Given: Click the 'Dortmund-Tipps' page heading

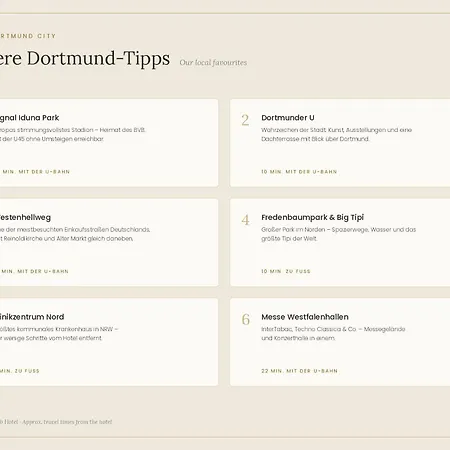Looking at the screenshot, I should tap(85, 59).
